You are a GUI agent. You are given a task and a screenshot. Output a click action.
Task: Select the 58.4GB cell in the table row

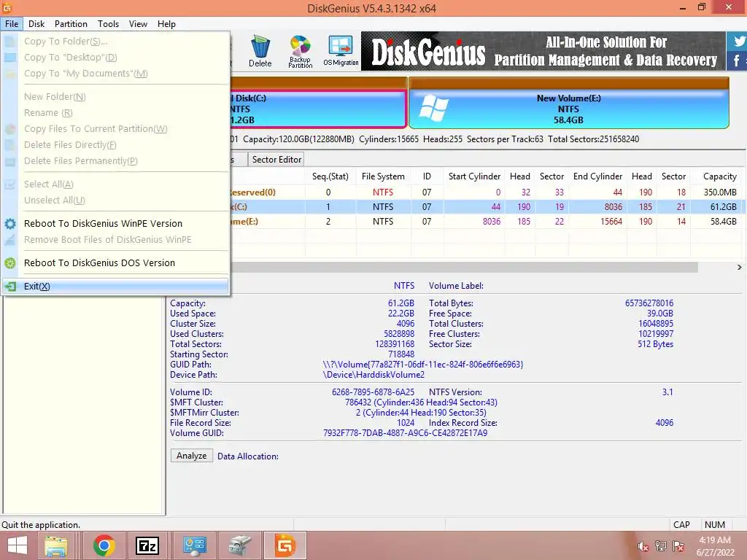(x=723, y=222)
